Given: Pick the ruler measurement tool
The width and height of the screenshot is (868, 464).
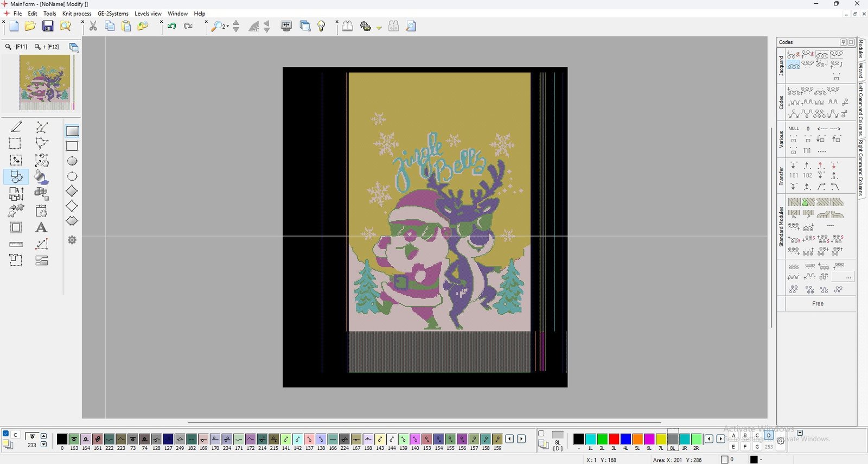Looking at the screenshot, I should point(16,244).
